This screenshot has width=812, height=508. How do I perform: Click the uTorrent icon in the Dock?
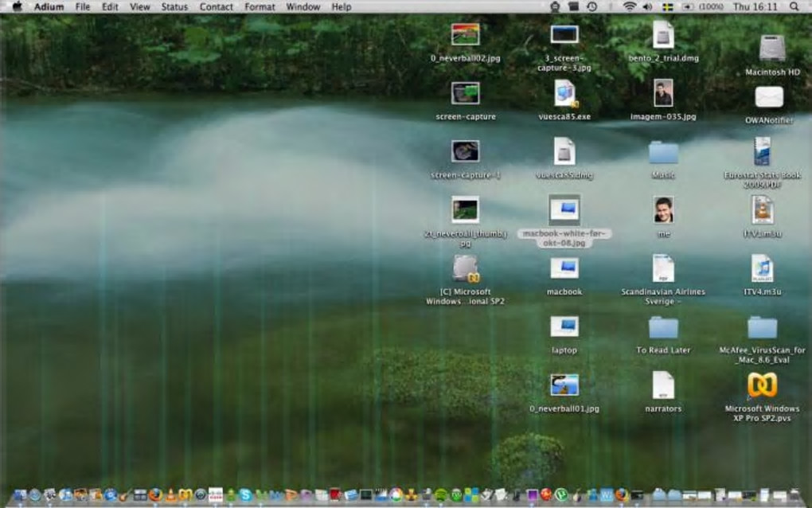point(561,495)
